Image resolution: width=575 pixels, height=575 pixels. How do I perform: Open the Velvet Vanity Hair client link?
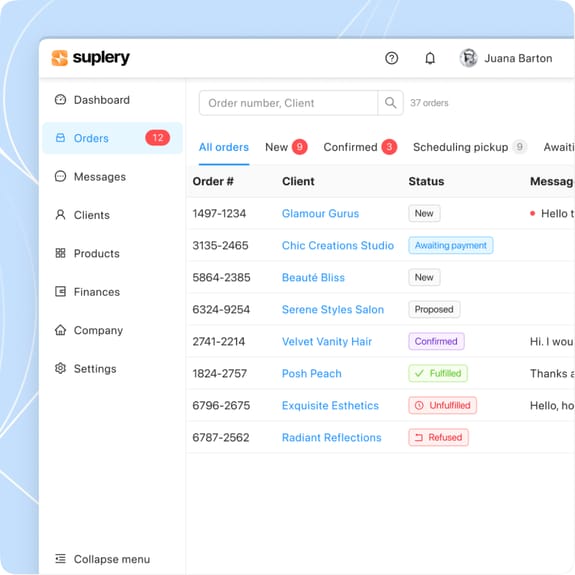[x=327, y=341]
